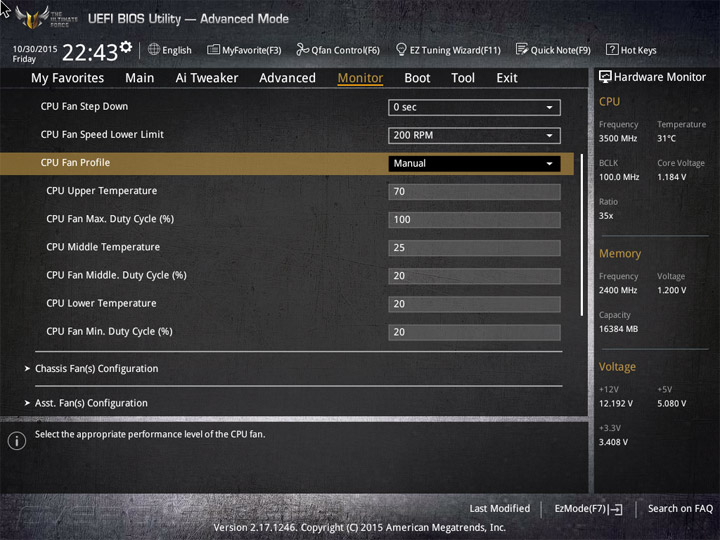Click the 1.184 V core voltage value
Viewport: 720px width, 540px height.
pyautogui.click(x=671, y=177)
